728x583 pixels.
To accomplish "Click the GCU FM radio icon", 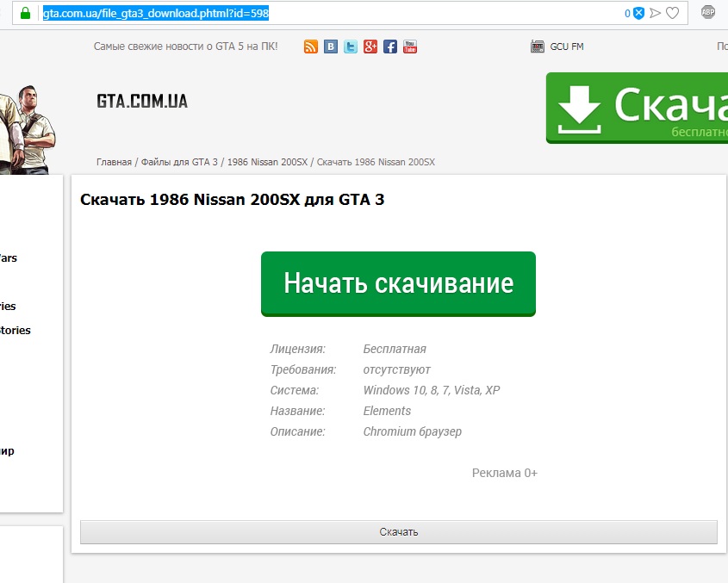I will point(538,47).
